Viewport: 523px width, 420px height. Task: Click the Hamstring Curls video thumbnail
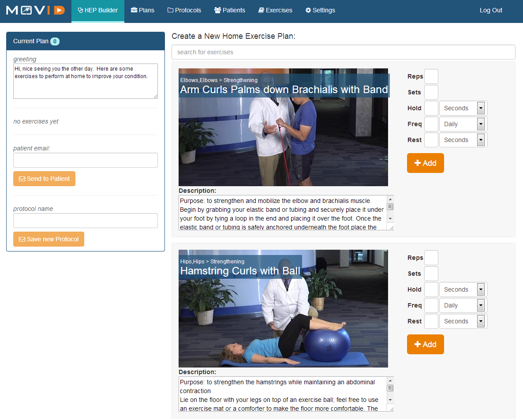pyautogui.click(x=283, y=308)
